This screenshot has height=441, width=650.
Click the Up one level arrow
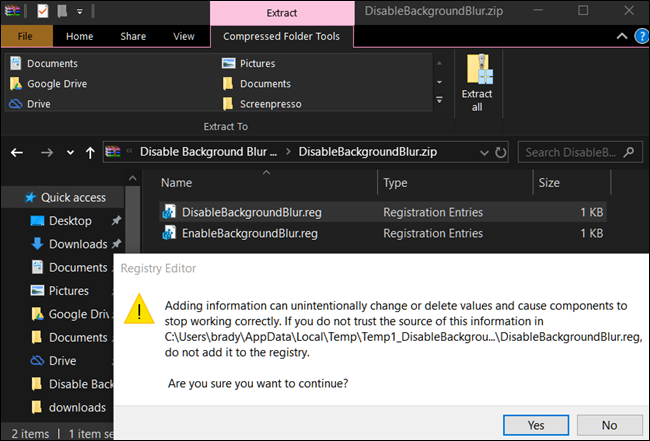pyautogui.click(x=91, y=153)
